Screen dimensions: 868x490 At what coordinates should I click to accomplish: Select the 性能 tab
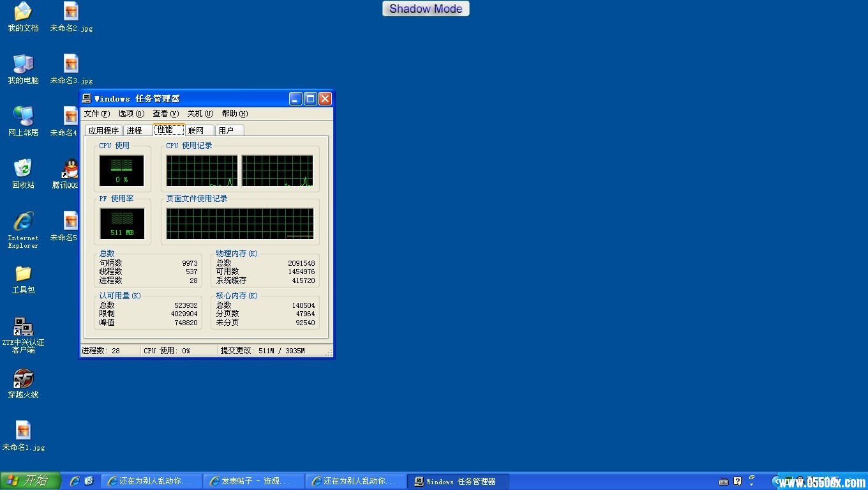(x=169, y=130)
